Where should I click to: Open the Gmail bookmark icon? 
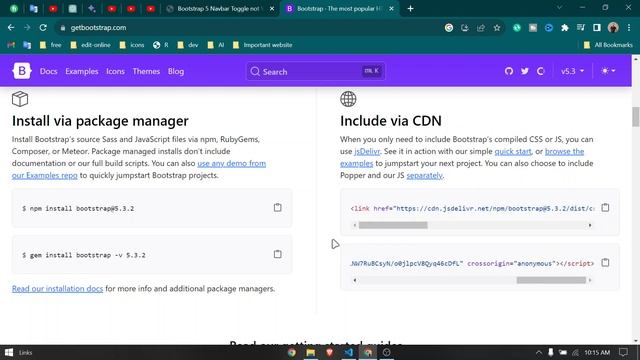[x=11, y=45]
